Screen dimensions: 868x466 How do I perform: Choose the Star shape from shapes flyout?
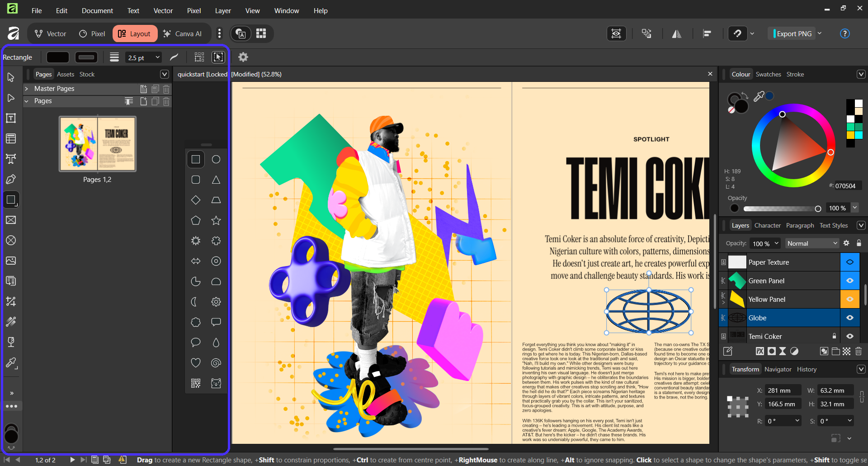(x=216, y=221)
